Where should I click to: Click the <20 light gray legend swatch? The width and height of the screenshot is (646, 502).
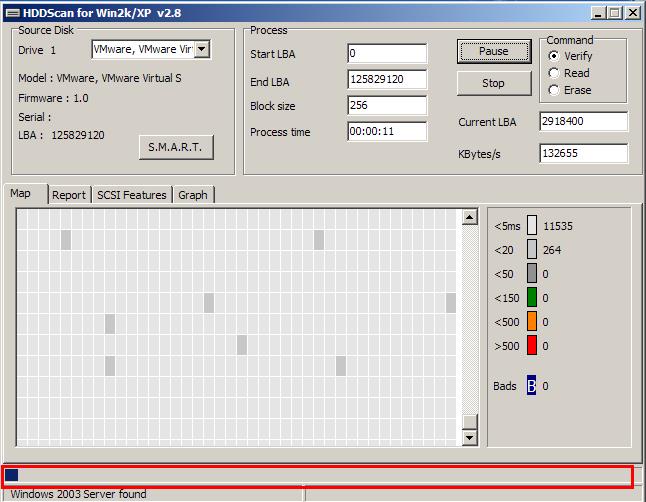coord(532,249)
